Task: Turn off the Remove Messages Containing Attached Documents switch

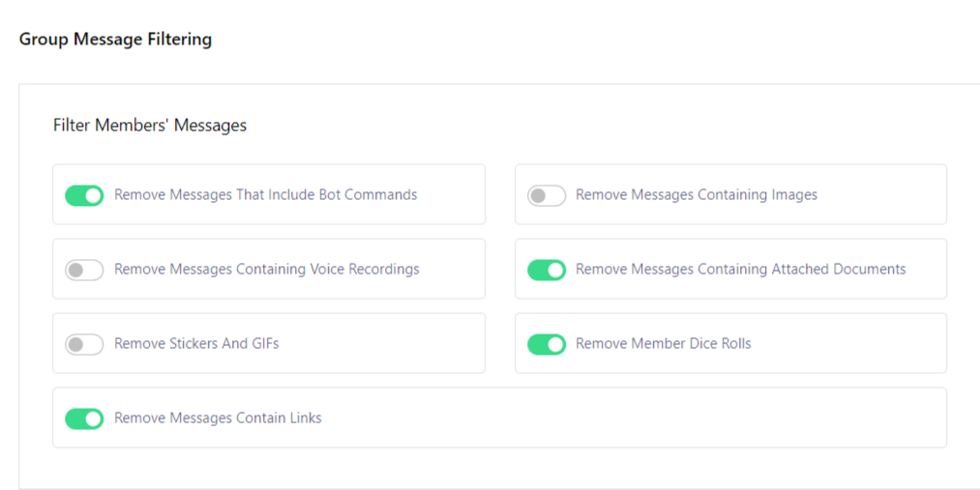Action: (x=547, y=270)
